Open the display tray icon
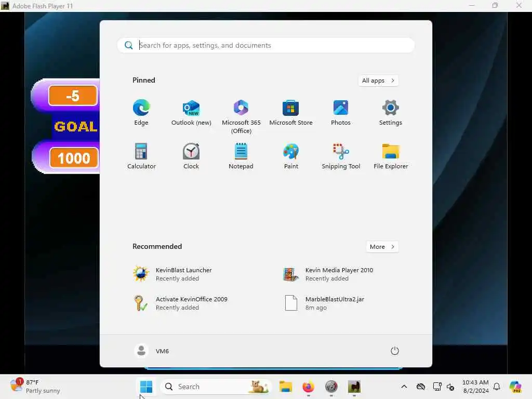Viewport: 532px width, 399px height. pyautogui.click(x=437, y=387)
